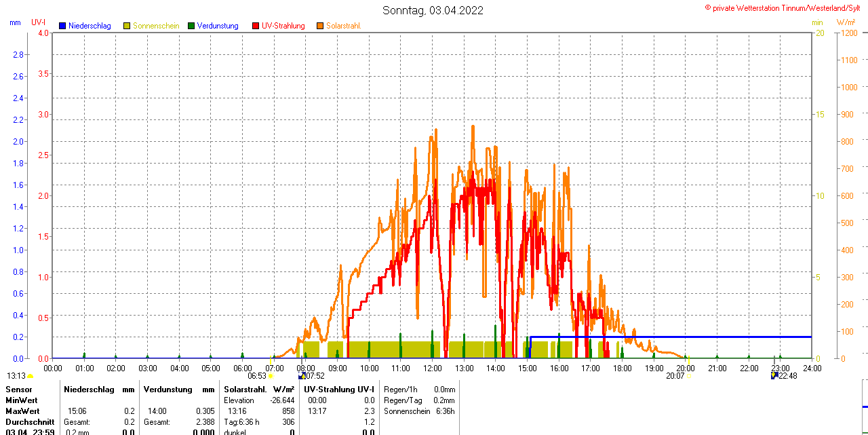The image size is (868, 435).
Task: Click the orange Solarstrahl. legend square
Action: coord(320,26)
